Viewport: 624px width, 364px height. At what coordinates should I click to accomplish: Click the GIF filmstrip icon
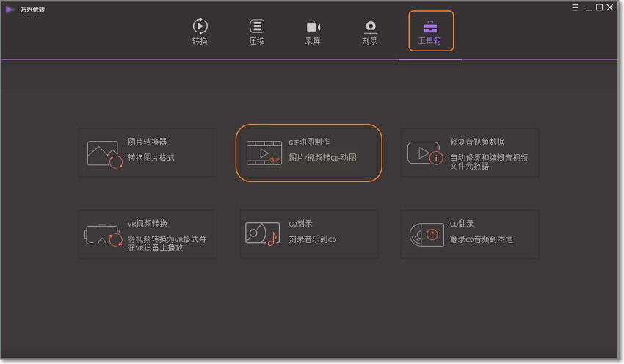(264, 153)
